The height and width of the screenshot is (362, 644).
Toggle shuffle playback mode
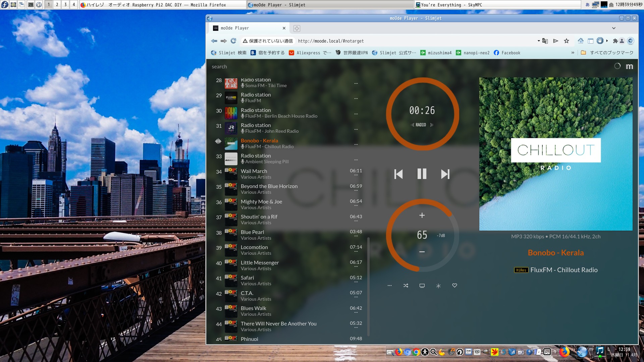click(406, 285)
